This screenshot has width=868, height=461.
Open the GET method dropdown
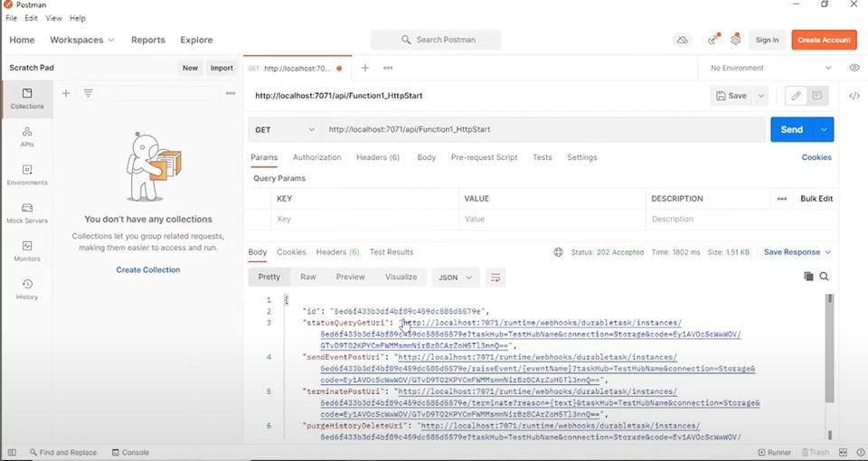[x=285, y=129]
